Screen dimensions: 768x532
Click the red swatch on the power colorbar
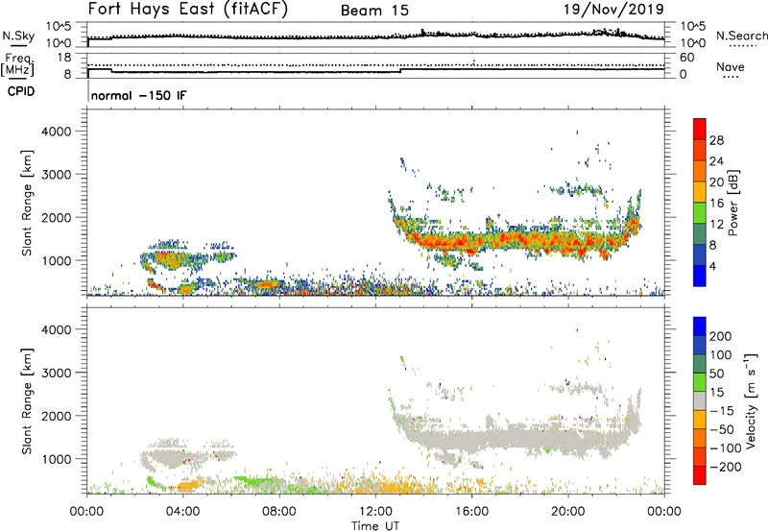click(699, 129)
